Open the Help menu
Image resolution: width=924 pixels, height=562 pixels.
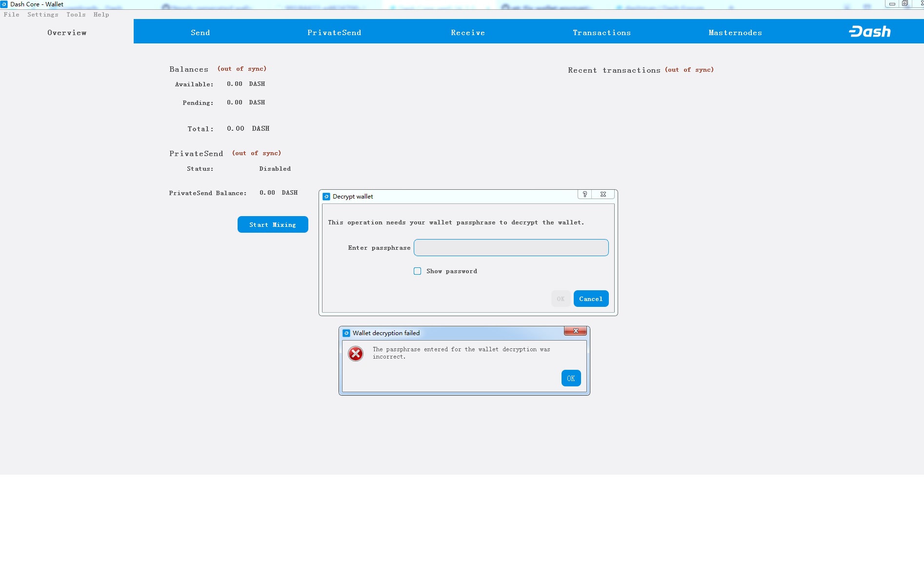coord(101,15)
